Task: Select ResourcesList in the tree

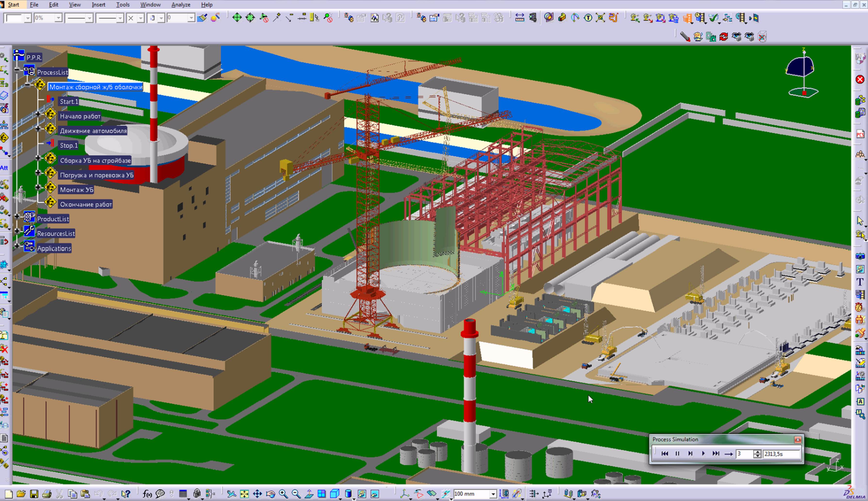Action: (56, 234)
